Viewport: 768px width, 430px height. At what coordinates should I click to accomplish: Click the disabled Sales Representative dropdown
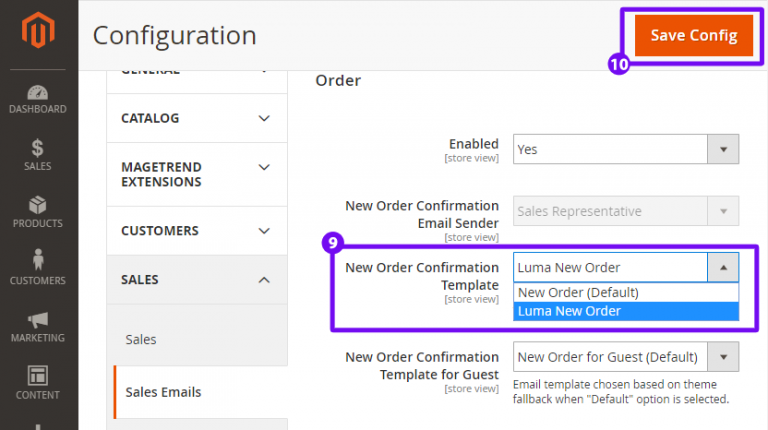[x=626, y=211]
